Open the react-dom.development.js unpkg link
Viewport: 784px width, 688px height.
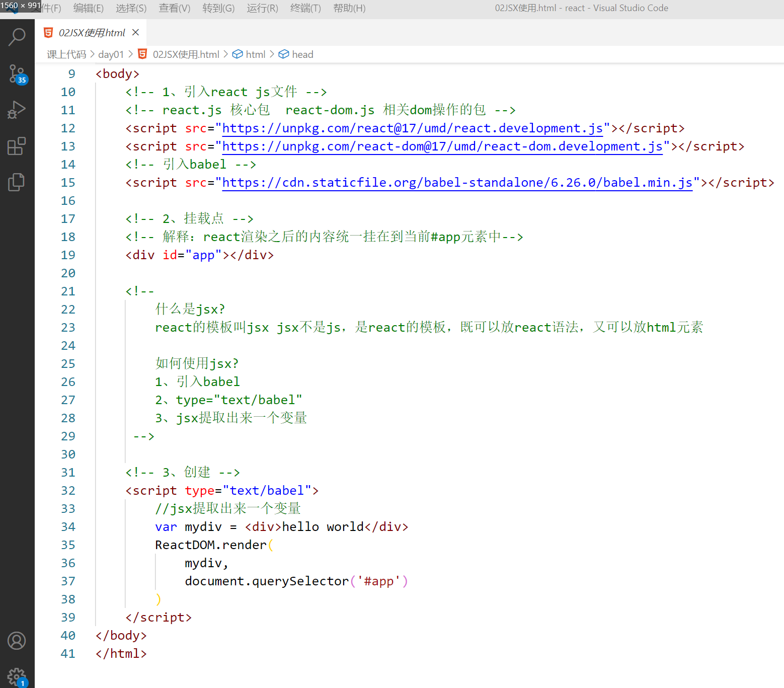(x=442, y=146)
